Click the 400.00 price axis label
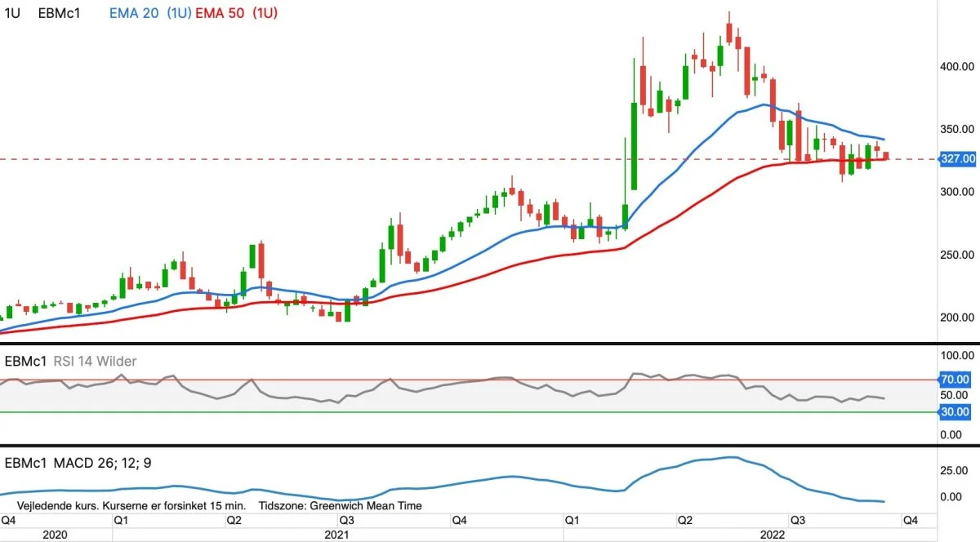 955,66
